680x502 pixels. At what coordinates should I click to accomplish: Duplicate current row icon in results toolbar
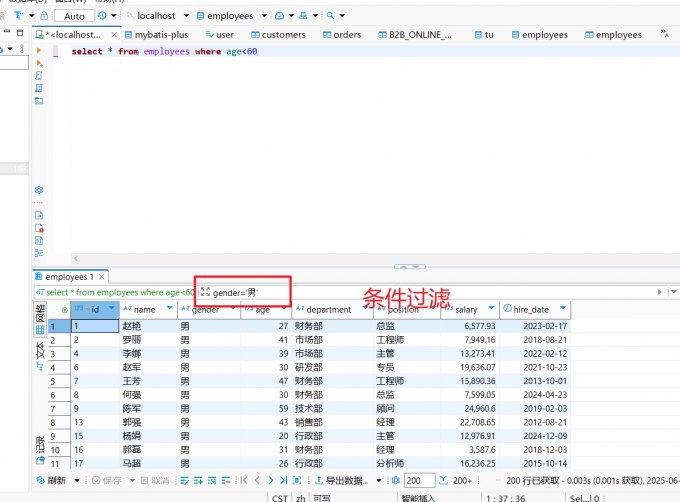[212, 480]
